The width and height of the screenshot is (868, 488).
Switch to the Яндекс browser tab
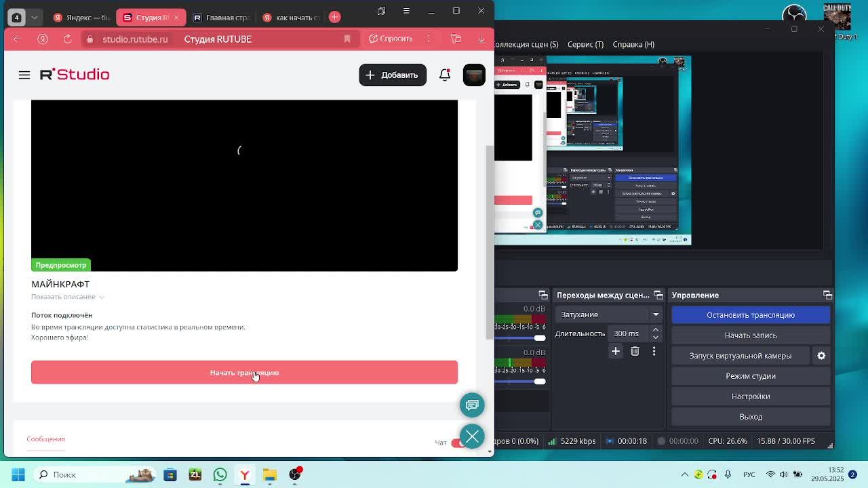[81, 17]
